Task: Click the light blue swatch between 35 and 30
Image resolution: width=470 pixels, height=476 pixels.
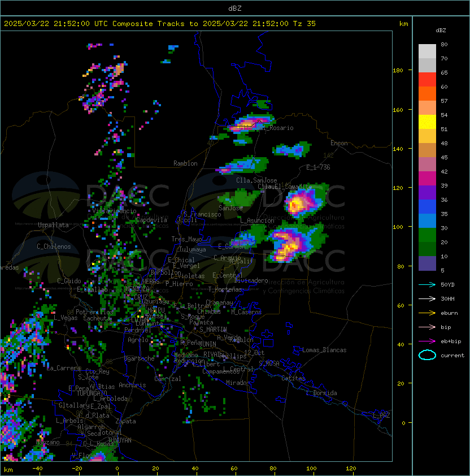Action: point(427,221)
